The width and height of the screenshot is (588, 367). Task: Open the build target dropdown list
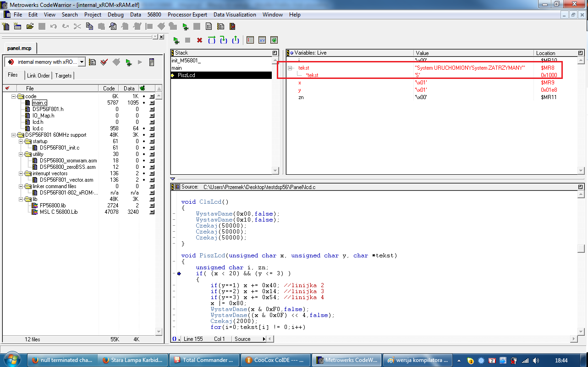tap(82, 62)
